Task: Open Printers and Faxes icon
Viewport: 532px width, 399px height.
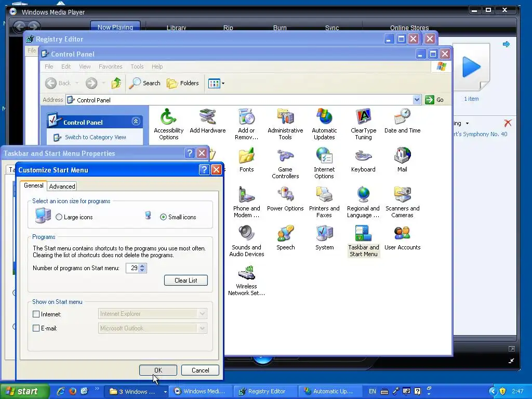Action: coord(324,202)
